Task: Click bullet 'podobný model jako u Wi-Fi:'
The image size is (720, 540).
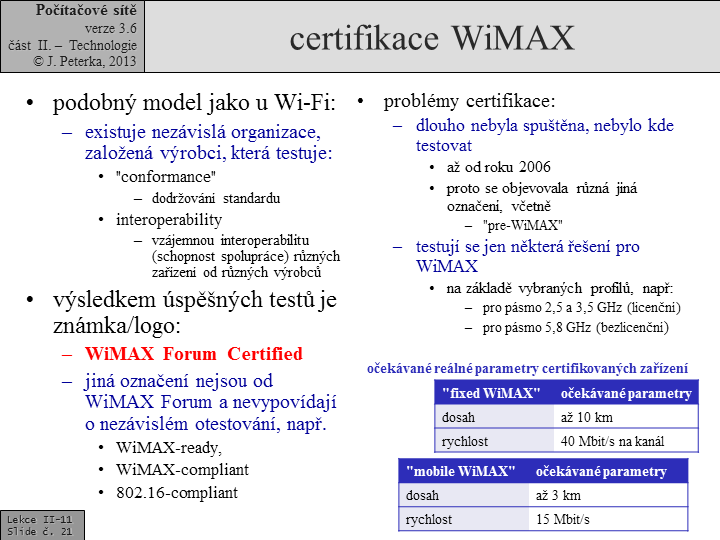Action: coord(194,102)
